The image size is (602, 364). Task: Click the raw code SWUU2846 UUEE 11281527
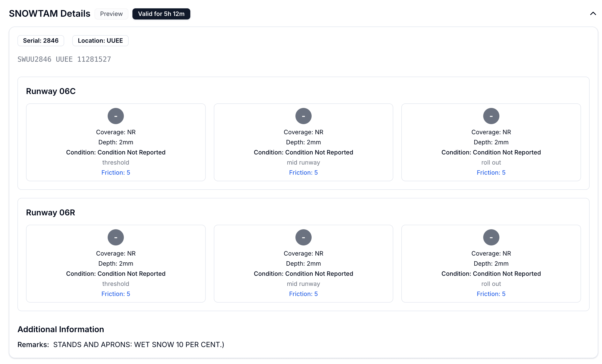coord(64,59)
